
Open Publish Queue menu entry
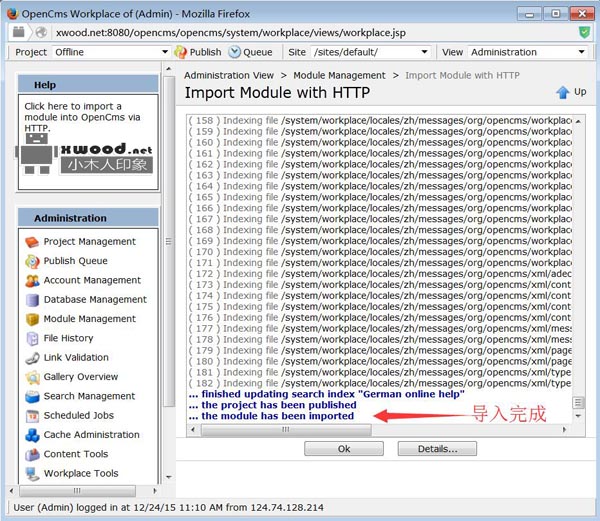(75, 261)
